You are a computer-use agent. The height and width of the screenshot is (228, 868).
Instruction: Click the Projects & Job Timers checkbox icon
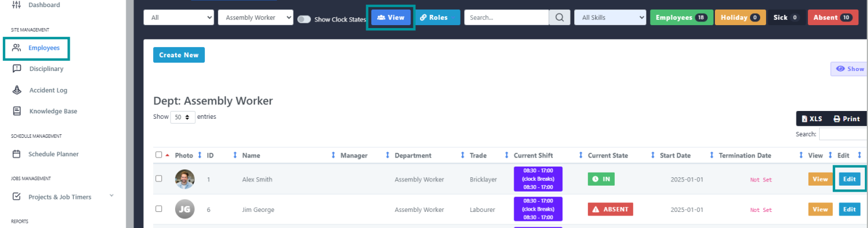click(x=17, y=196)
